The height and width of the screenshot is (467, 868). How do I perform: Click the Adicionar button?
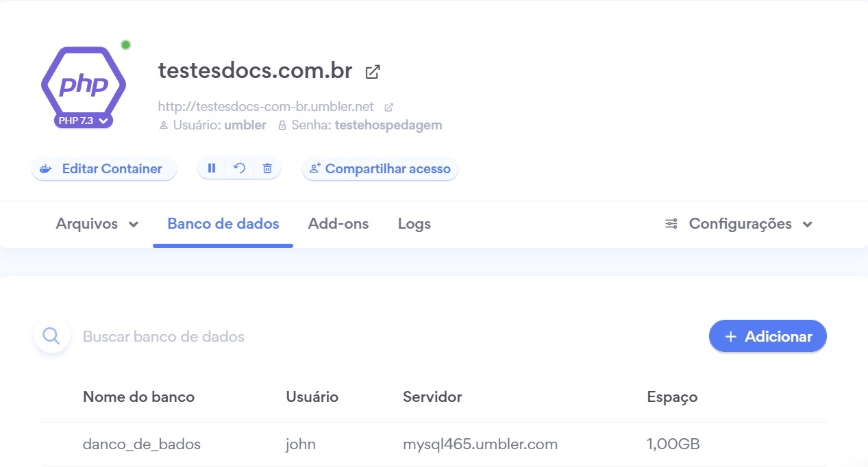768,336
